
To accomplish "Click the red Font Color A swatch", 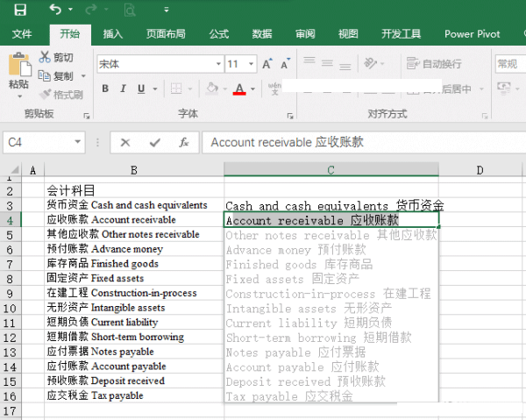I will (x=239, y=89).
